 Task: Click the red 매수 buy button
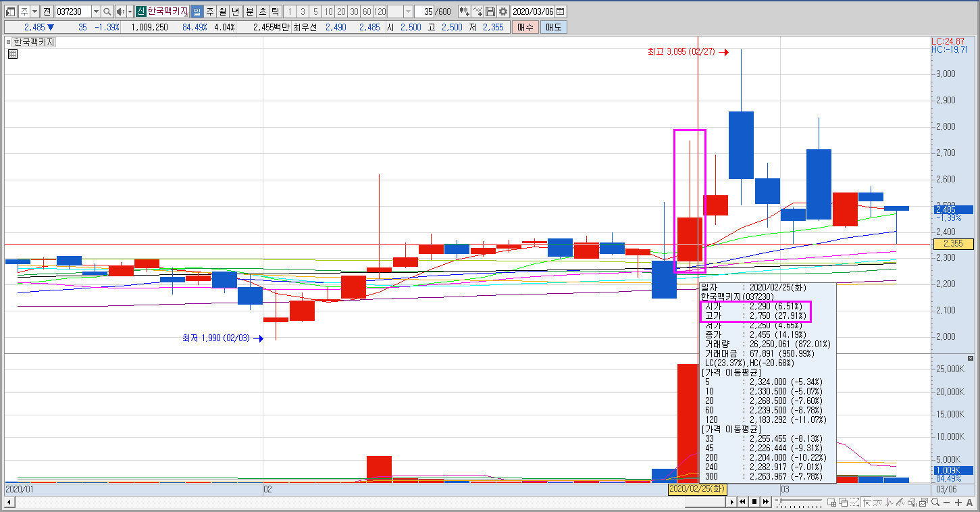point(525,27)
